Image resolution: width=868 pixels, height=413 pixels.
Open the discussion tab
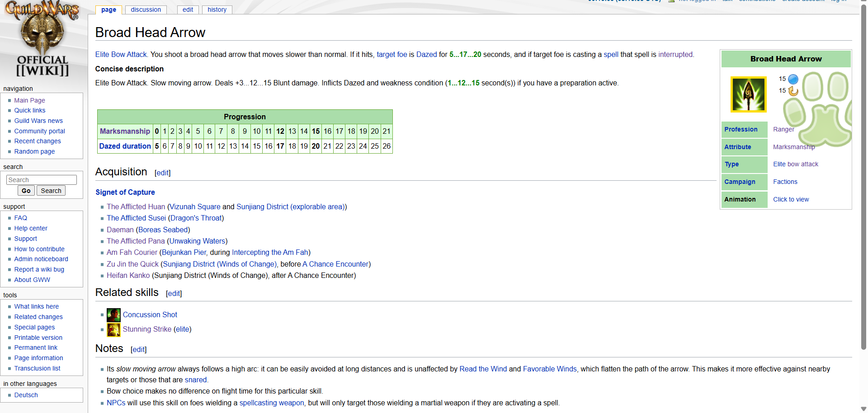point(146,9)
